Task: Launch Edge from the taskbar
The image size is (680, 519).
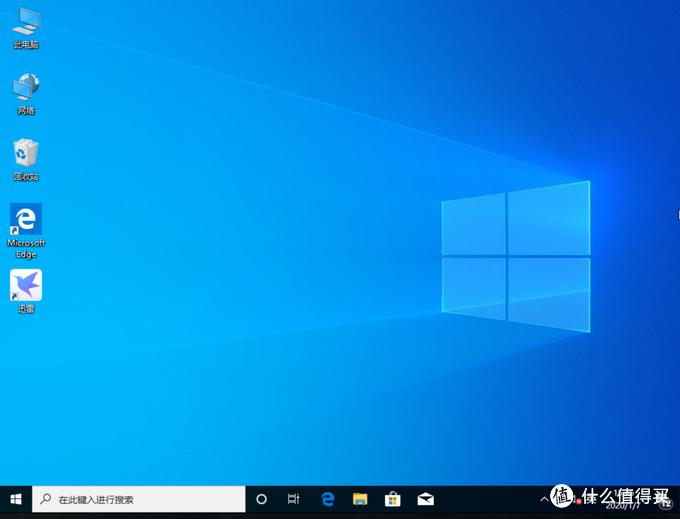Action: [x=327, y=499]
